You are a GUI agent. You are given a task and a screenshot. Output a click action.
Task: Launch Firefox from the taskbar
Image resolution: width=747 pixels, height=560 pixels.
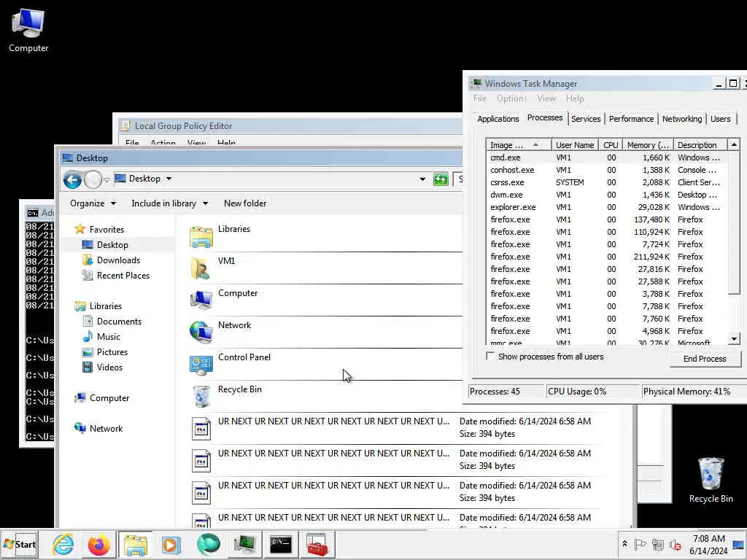coord(99,544)
